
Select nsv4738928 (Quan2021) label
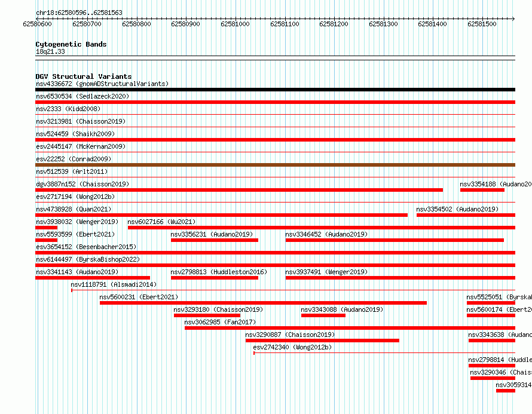74,209
